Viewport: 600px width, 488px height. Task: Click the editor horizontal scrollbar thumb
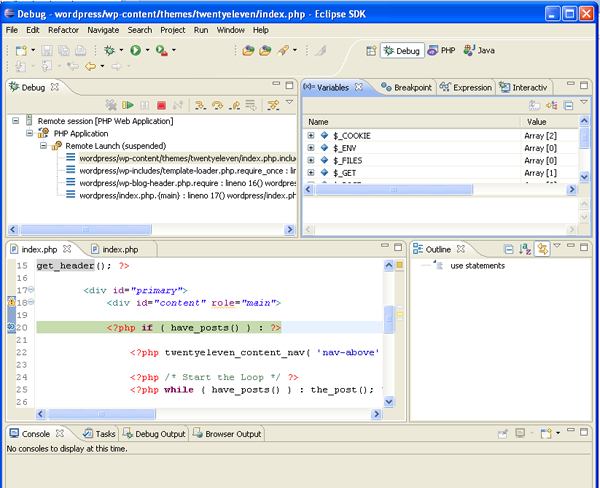pyautogui.click(x=101, y=414)
